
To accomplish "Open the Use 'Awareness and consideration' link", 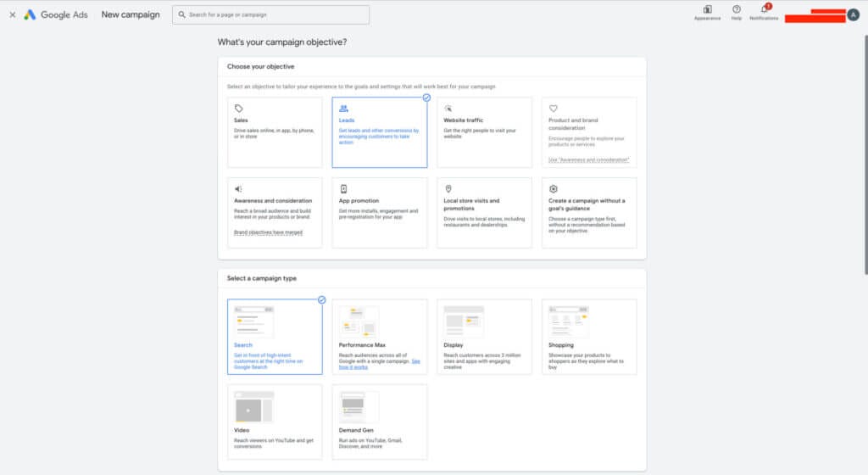I will click(x=588, y=160).
